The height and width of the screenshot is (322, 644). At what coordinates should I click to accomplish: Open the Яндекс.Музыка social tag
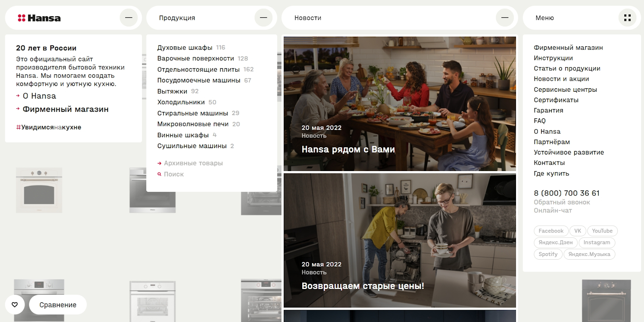(x=589, y=254)
